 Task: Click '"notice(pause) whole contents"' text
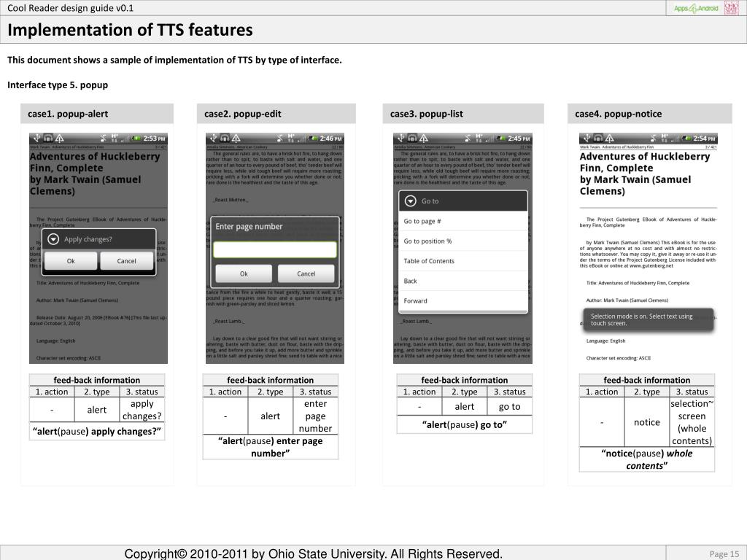(x=646, y=459)
